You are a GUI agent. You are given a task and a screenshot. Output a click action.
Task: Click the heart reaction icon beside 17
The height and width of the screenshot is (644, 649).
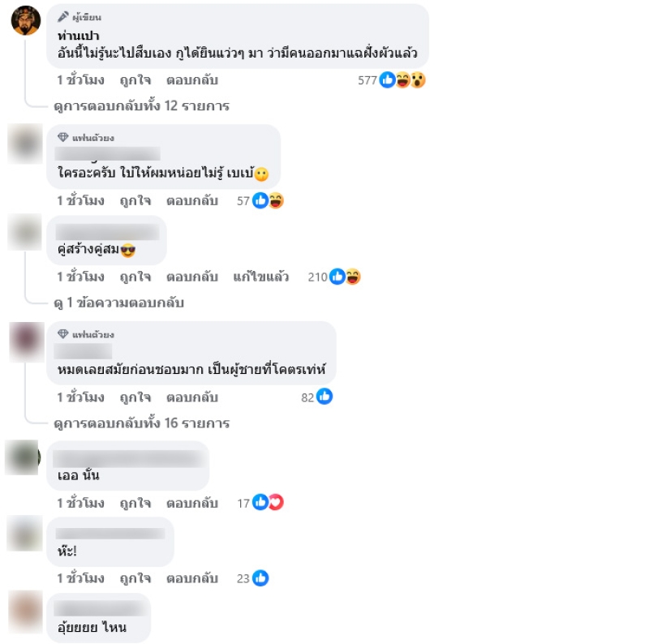(x=276, y=502)
